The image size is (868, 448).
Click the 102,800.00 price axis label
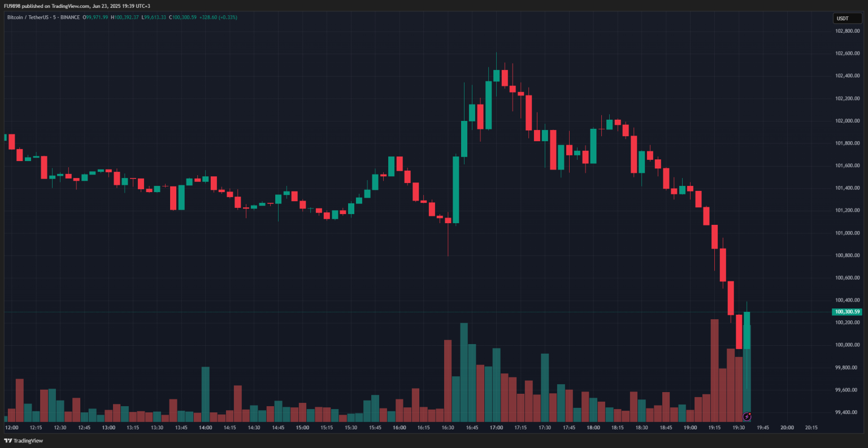[847, 31]
